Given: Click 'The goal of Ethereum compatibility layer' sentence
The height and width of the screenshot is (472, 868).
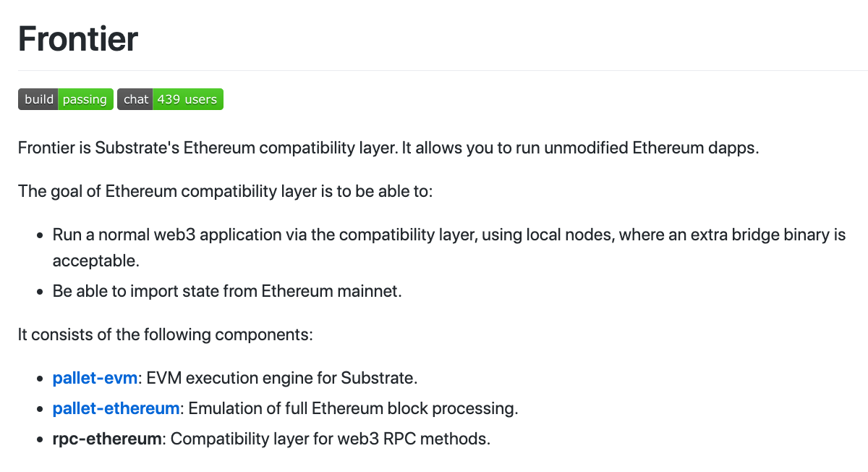Looking at the screenshot, I should click(225, 192).
